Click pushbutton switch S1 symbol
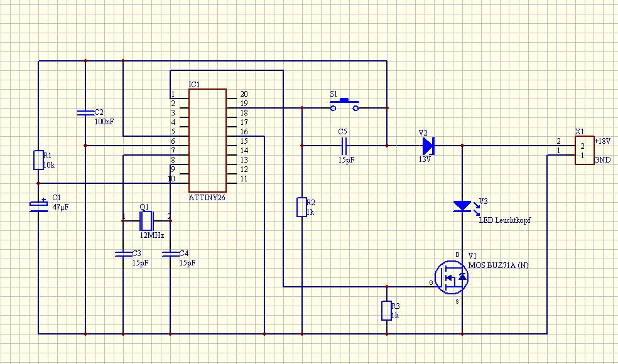 [x=344, y=105]
